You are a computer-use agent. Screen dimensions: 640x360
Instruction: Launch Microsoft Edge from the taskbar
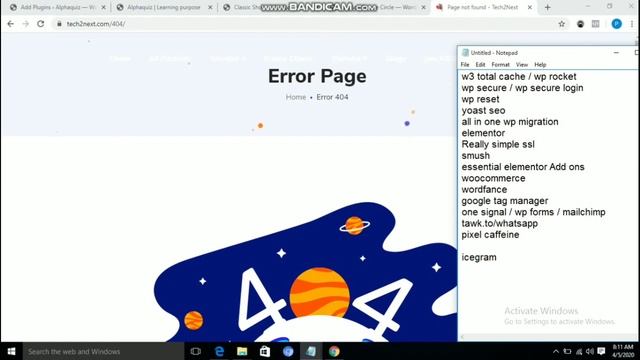(219, 351)
